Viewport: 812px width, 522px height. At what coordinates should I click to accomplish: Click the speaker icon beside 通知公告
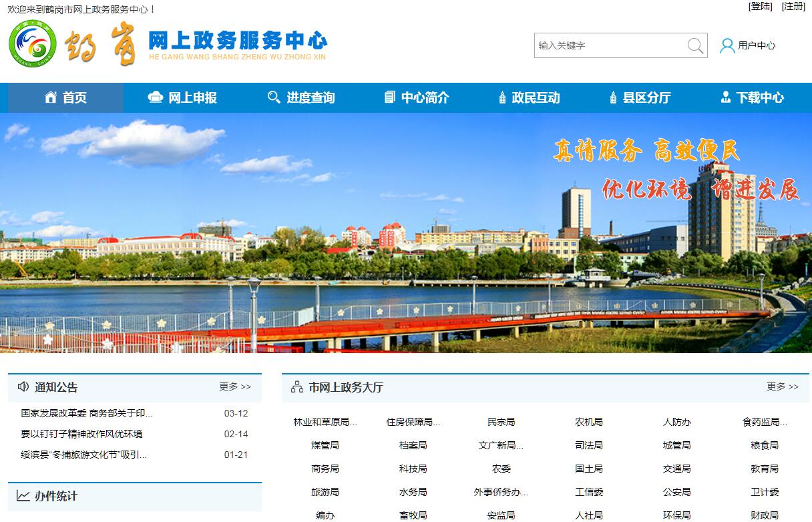23,386
